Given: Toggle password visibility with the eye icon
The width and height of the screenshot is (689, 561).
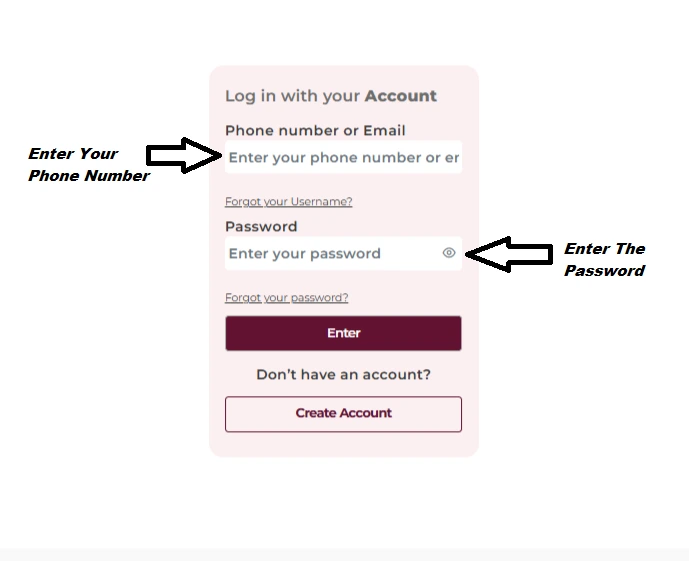Looking at the screenshot, I should pyautogui.click(x=449, y=253).
